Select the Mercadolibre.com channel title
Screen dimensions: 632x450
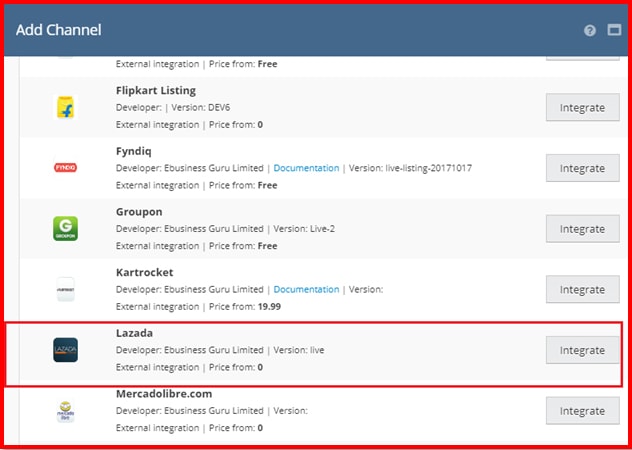pyautogui.click(x=164, y=394)
